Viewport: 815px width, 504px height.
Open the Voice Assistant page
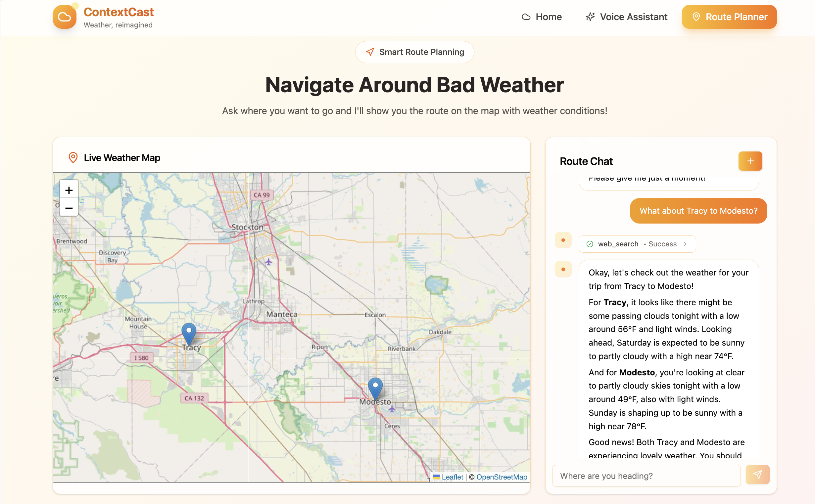click(627, 17)
